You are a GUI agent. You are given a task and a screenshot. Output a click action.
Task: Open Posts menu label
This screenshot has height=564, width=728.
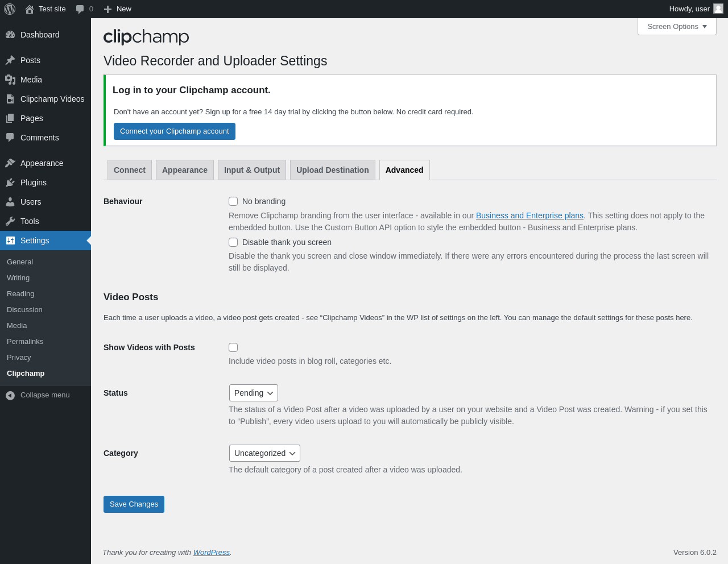(30, 60)
